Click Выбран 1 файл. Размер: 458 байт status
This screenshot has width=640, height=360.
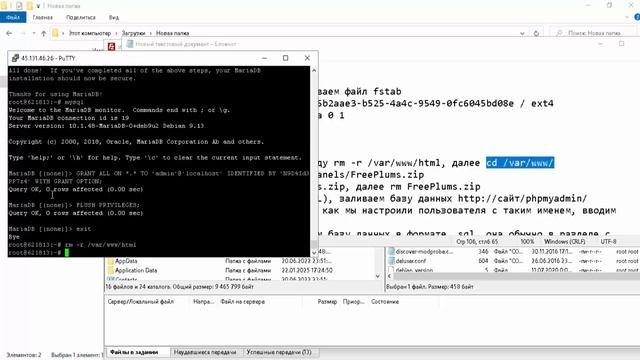tap(430, 287)
